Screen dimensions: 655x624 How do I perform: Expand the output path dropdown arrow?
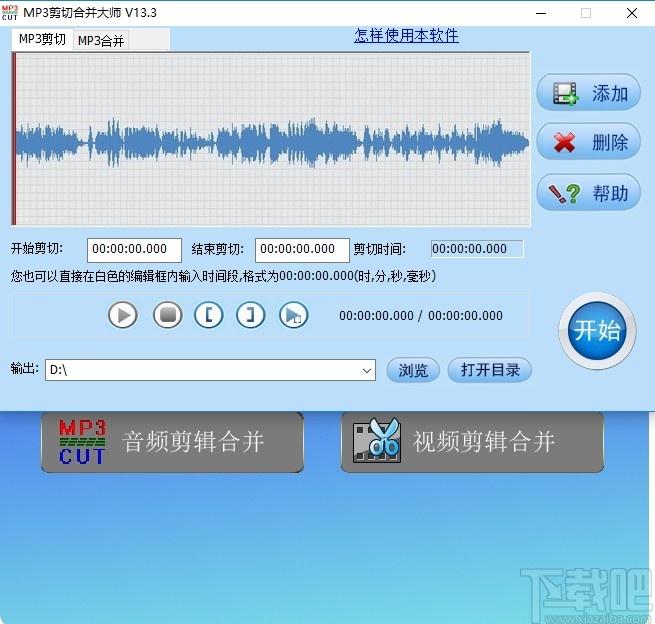[367, 370]
